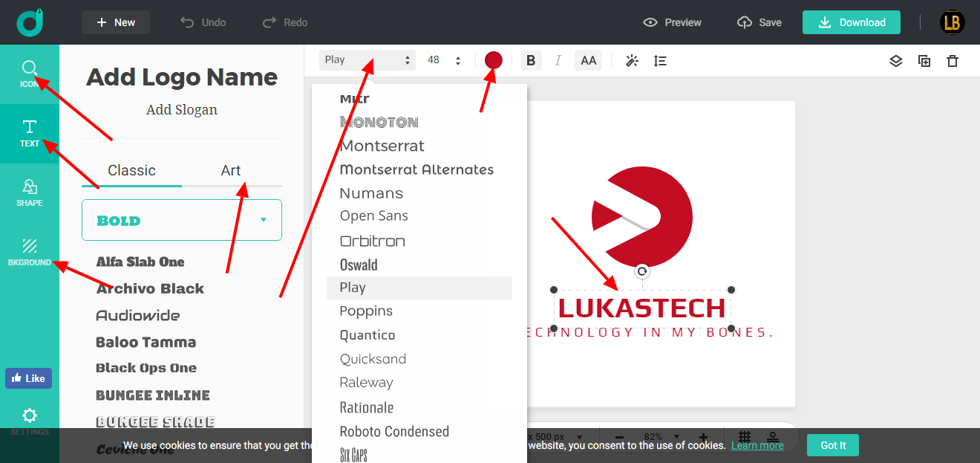The height and width of the screenshot is (463, 980).
Task: Open Settings gear in sidebar
Action: pyautogui.click(x=30, y=416)
